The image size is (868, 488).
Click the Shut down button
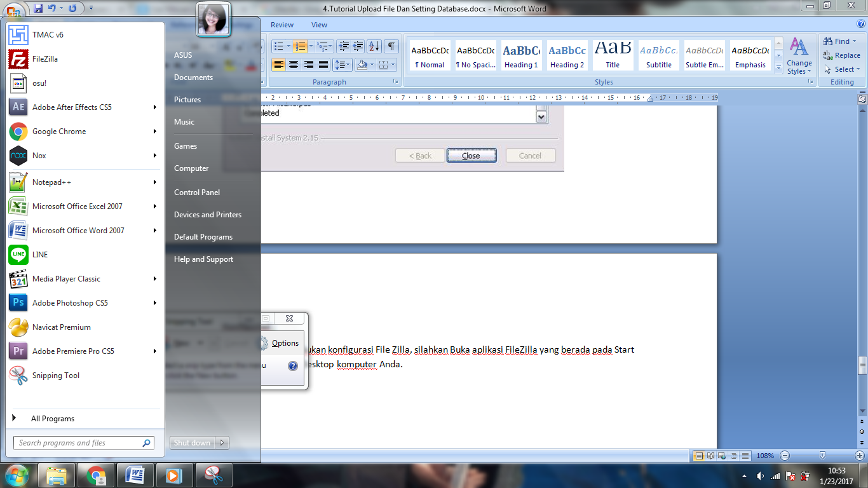(x=193, y=443)
